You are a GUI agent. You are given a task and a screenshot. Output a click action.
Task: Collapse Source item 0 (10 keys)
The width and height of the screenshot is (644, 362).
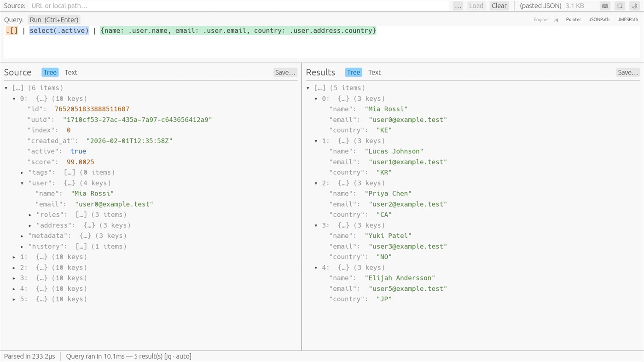coord(14,99)
